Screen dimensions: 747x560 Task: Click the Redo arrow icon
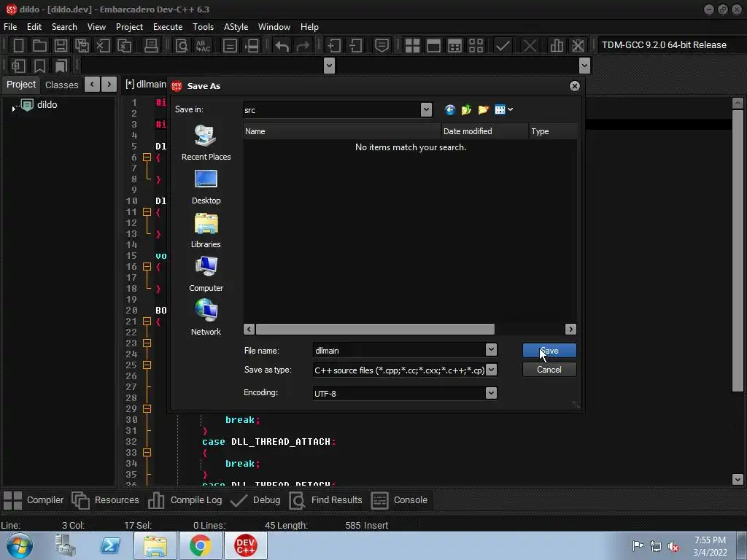click(303, 46)
